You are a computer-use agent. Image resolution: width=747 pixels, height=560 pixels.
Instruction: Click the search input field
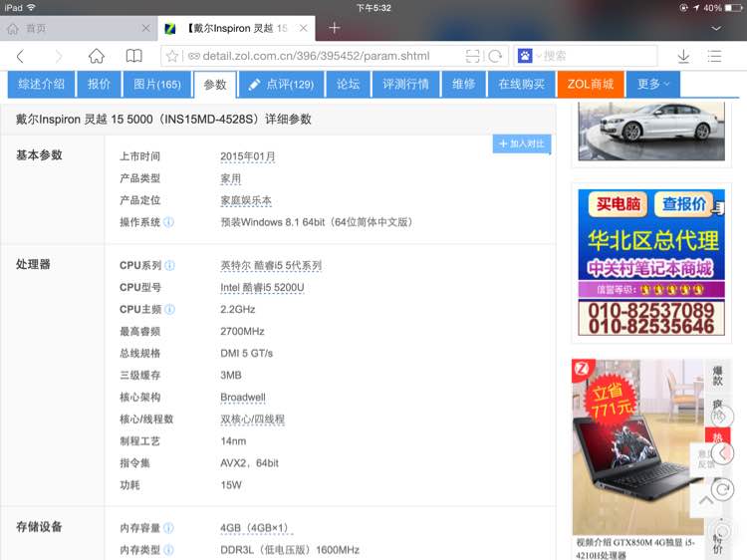point(598,56)
